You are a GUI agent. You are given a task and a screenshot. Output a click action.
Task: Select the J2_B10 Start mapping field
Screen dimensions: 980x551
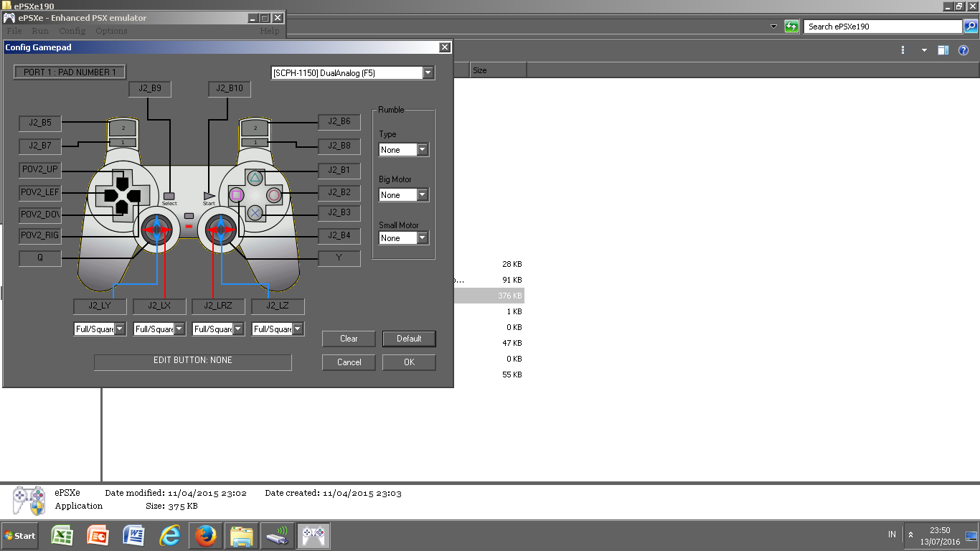230,89
